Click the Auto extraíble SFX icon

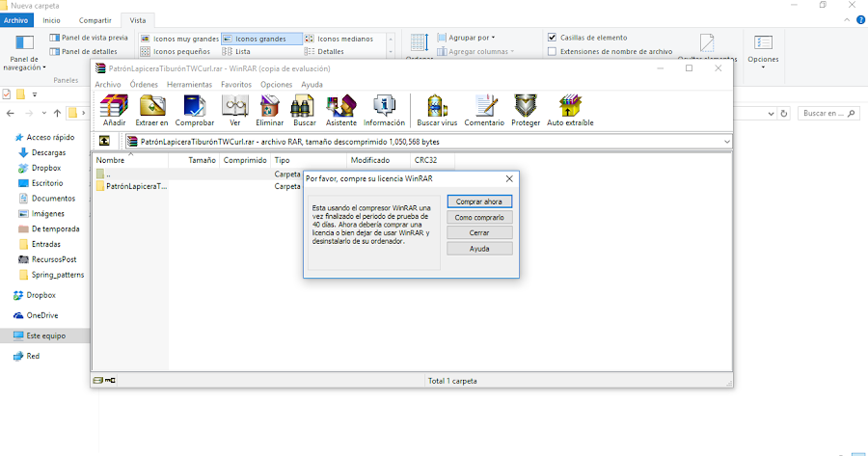point(570,110)
